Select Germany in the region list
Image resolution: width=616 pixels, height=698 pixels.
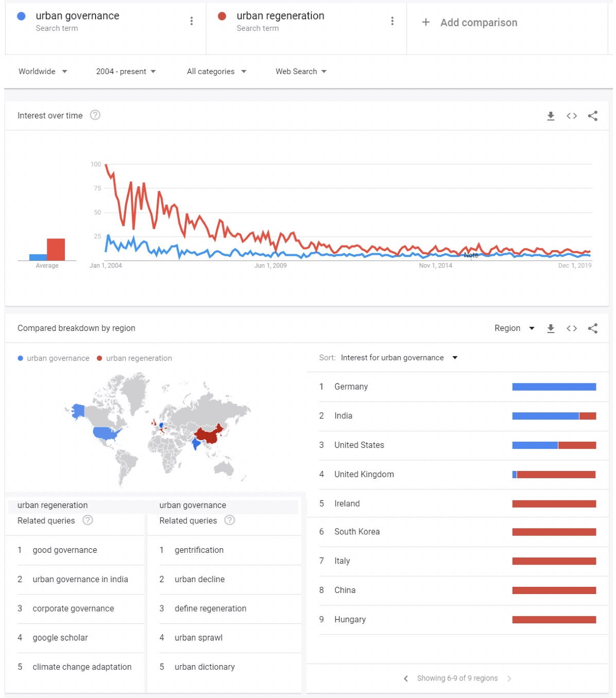[x=351, y=387]
